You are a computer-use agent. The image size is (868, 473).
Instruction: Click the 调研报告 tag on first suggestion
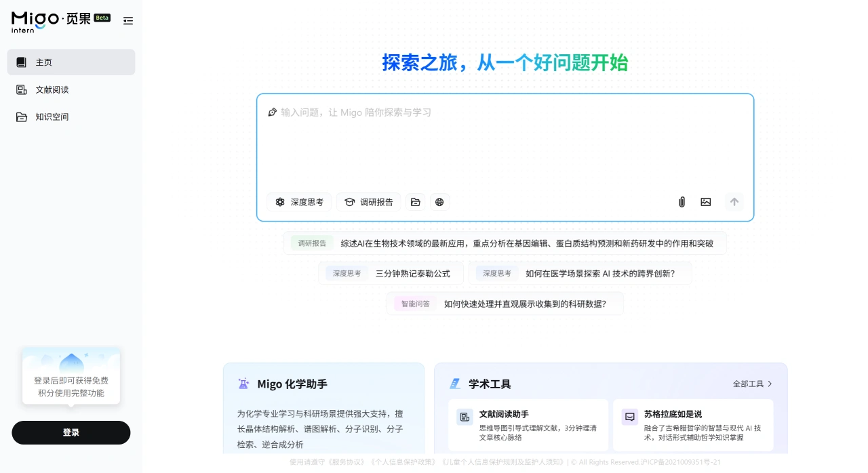point(312,243)
